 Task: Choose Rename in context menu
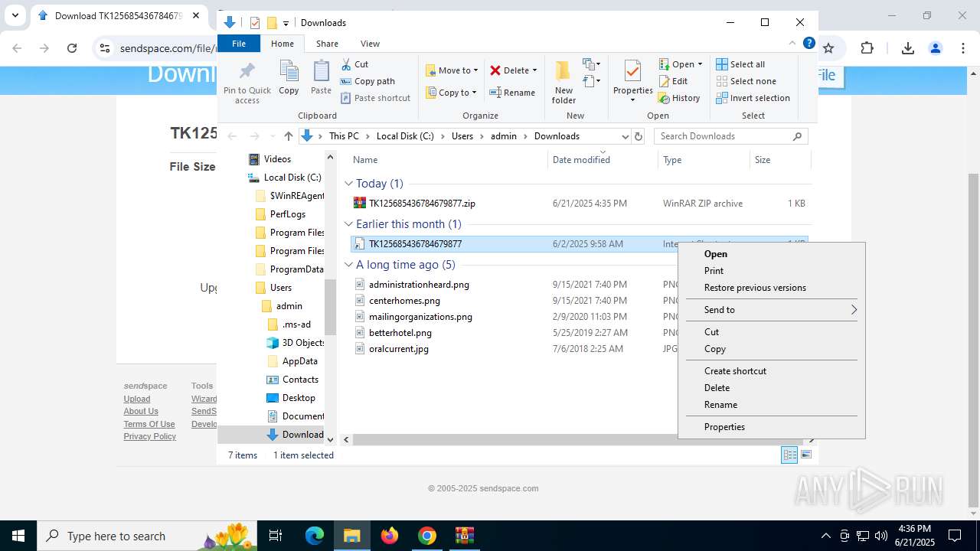click(x=771, y=405)
